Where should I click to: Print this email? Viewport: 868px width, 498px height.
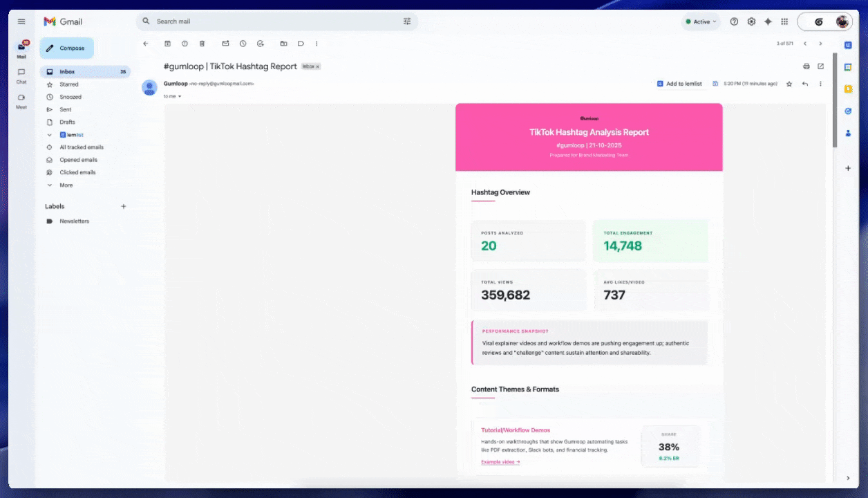pos(806,66)
